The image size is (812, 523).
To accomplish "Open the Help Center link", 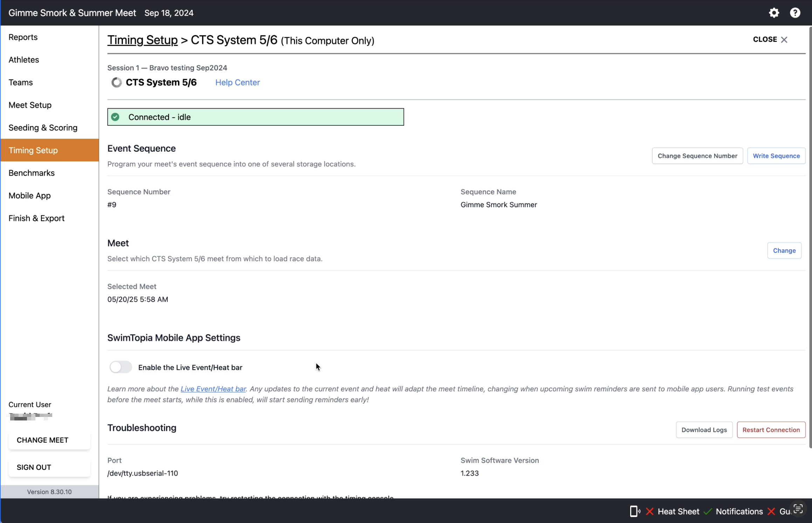I will 237,82.
